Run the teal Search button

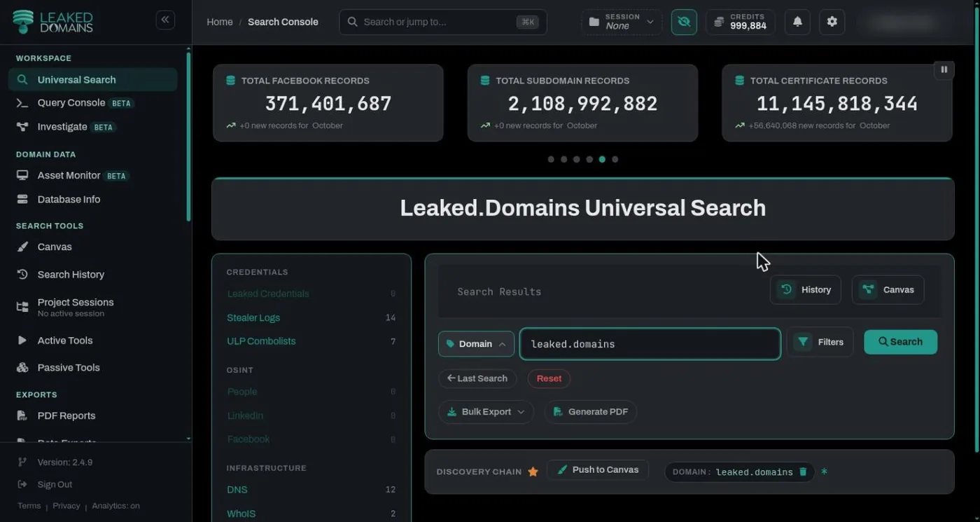[900, 342]
